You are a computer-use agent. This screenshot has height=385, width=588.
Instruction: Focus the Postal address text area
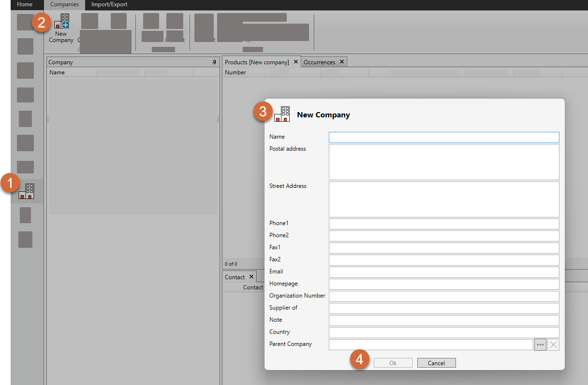click(x=443, y=162)
